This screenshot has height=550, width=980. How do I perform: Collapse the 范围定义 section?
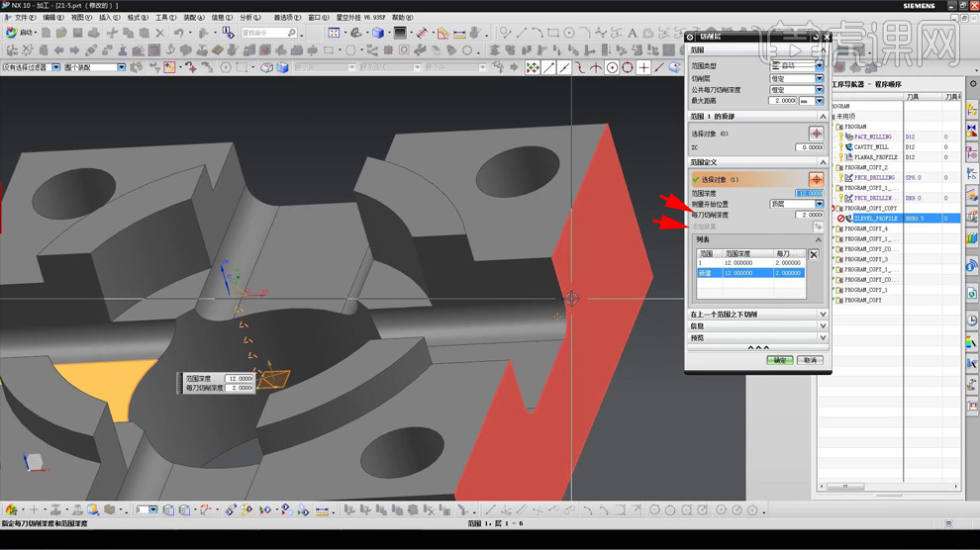click(823, 162)
